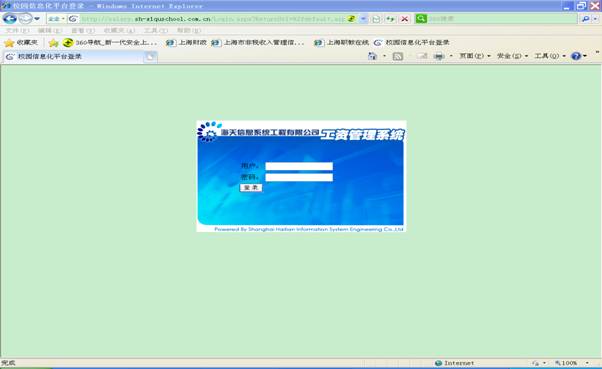The height and width of the screenshot is (369, 602).
Task: Click the 登录 login button
Action: pyautogui.click(x=251, y=187)
